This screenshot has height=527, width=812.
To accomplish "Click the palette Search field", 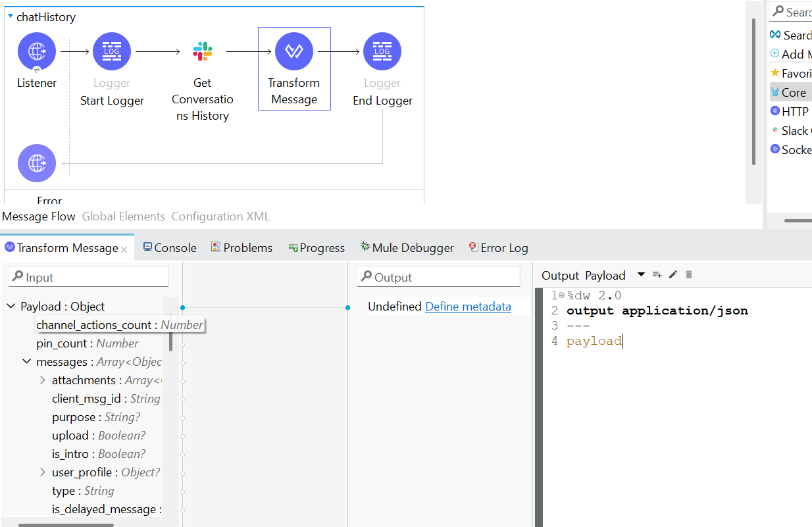I will tap(790, 12).
